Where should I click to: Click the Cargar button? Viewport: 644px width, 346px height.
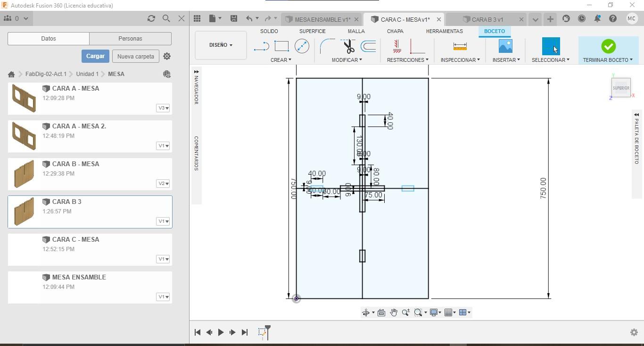[x=95, y=56]
